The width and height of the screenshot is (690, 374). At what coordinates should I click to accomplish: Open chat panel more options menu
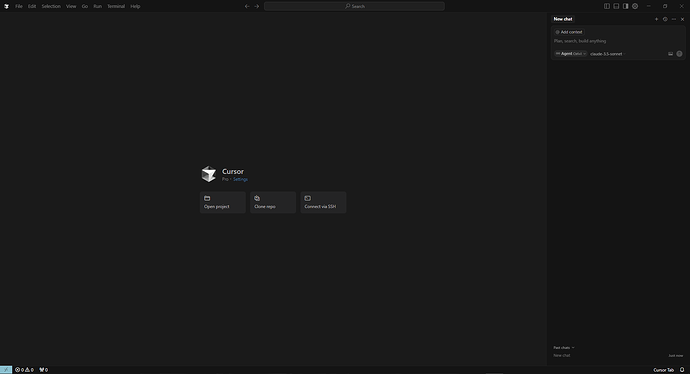[x=674, y=19]
